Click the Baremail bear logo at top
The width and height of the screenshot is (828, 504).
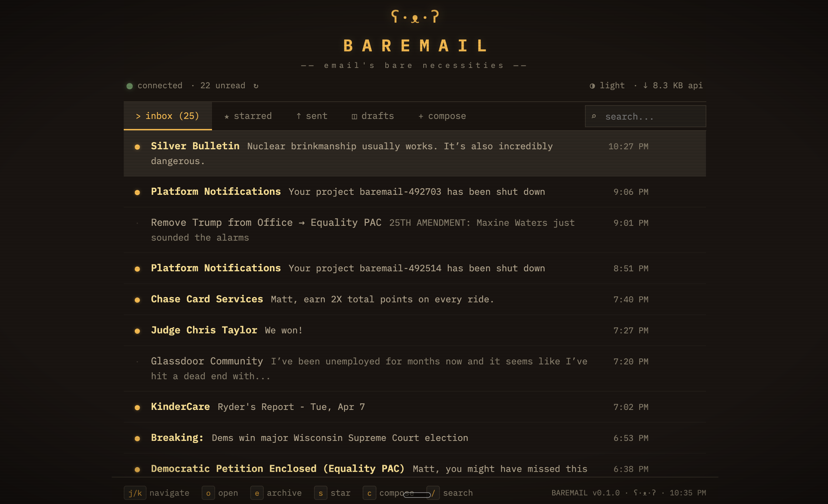(415, 17)
